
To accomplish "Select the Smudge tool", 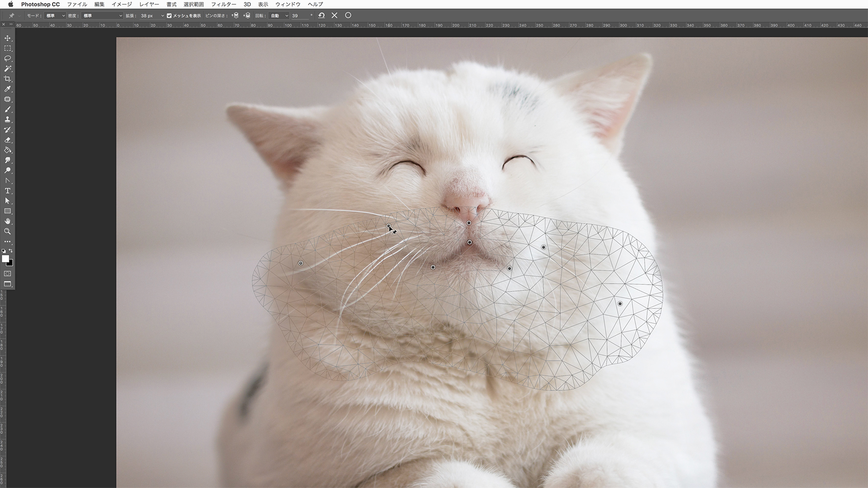I will (x=8, y=160).
